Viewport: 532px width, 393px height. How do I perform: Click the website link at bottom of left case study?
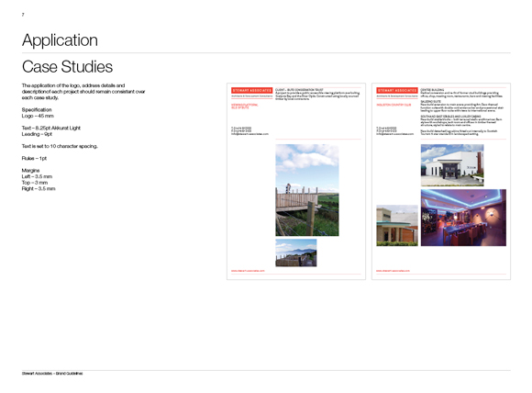(x=248, y=271)
